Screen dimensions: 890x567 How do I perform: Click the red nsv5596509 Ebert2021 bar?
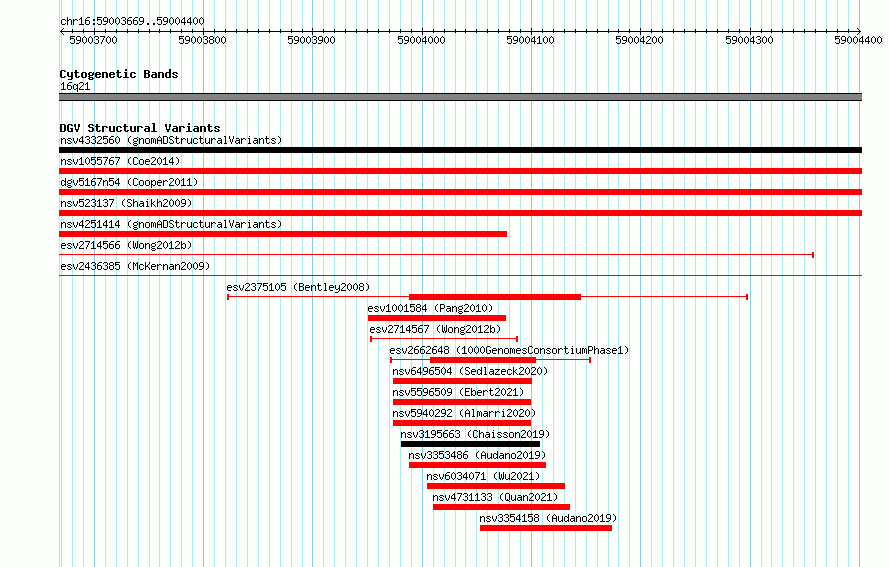coord(462,402)
